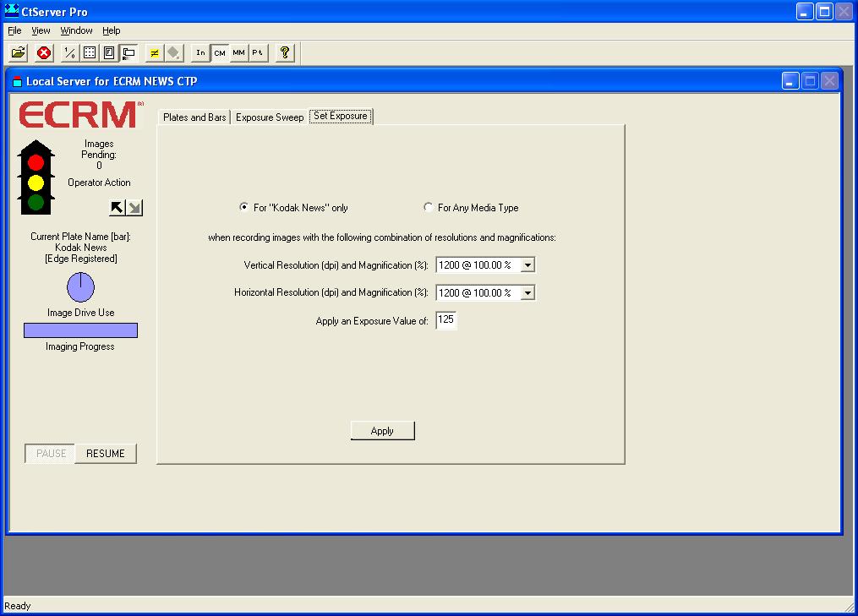Screen dimensions: 858x616
Task: Switch to the Plates and Bars tab
Action: click(x=194, y=117)
